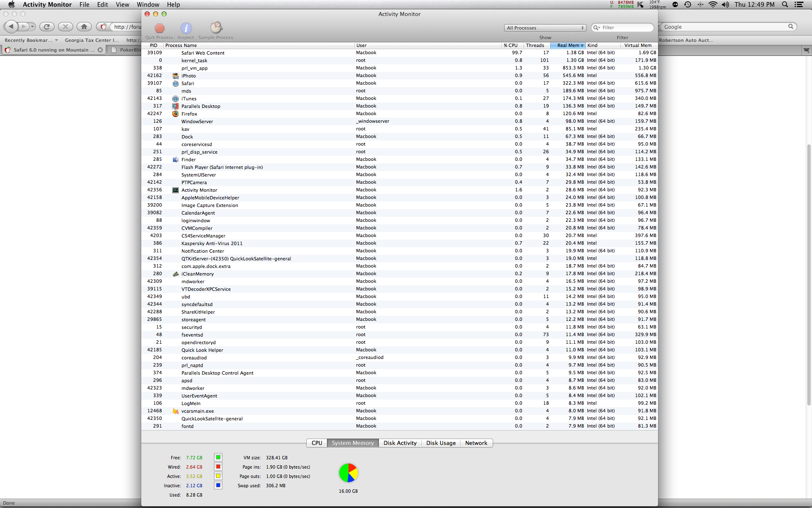This screenshot has width=812, height=508.
Task: Sort by PID column header
Action: (x=153, y=45)
